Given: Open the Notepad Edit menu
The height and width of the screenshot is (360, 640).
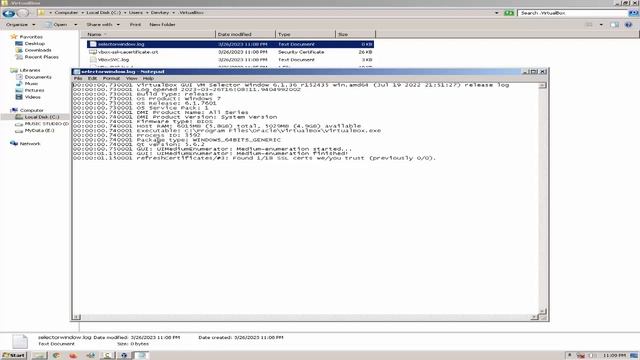Looking at the screenshot, I should [x=93, y=78].
